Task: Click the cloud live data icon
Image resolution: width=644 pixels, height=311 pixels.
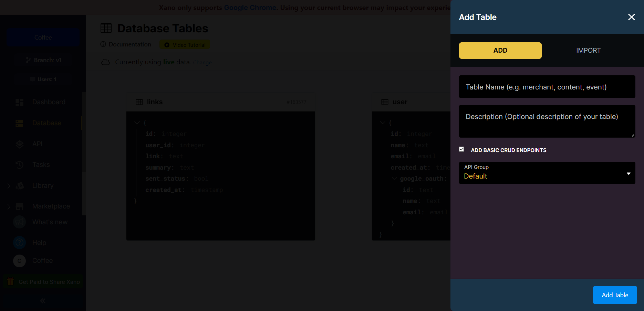Action: [x=105, y=62]
